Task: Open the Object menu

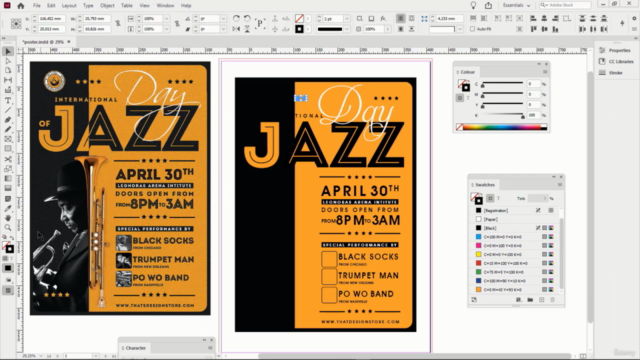Action: point(107,5)
